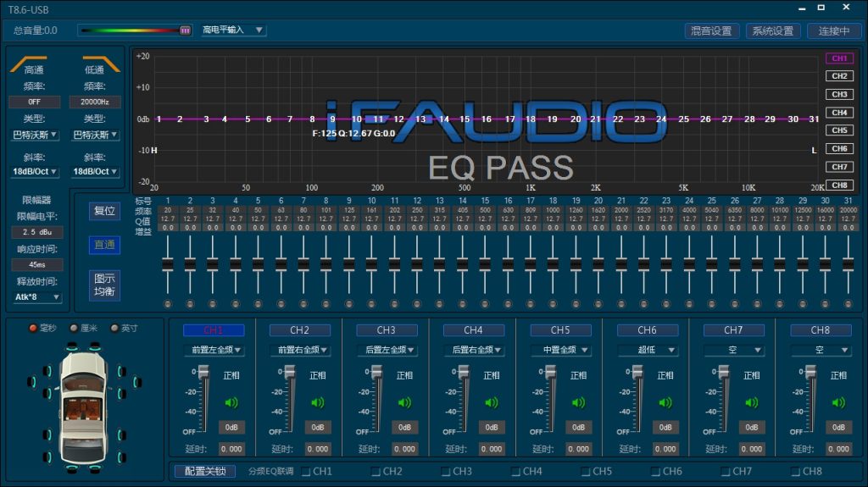Image resolution: width=868 pixels, height=487 pixels.
Task: Click the 图示均衡 graphic EQ button
Action: 104,285
